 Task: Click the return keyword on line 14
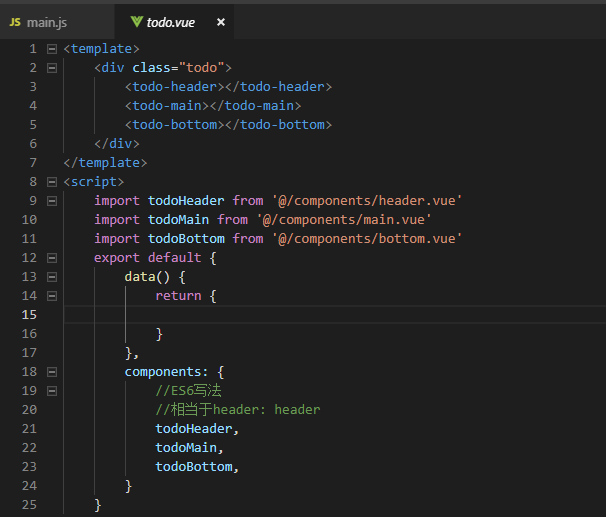pos(178,296)
